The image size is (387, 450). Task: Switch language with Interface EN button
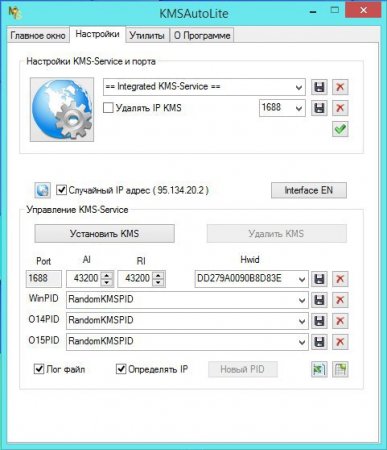pyautogui.click(x=309, y=190)
